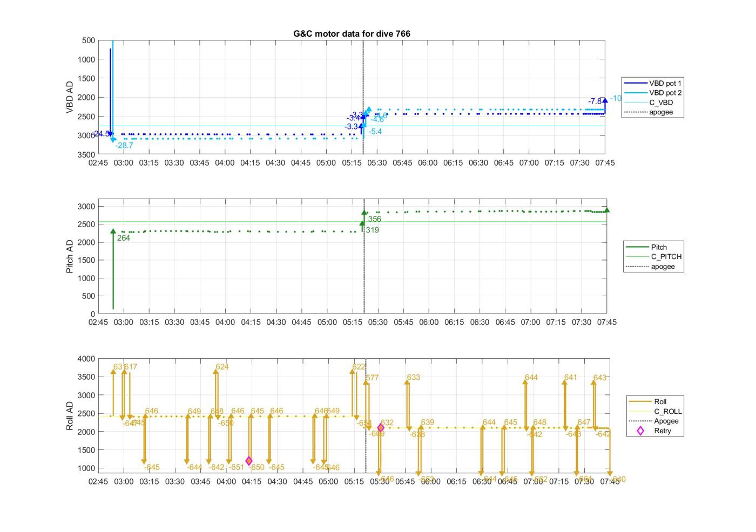Select the 'VBD pot 2' legend entry
The height and width of the screenshot is (532, 756).
tap(653, 93)
